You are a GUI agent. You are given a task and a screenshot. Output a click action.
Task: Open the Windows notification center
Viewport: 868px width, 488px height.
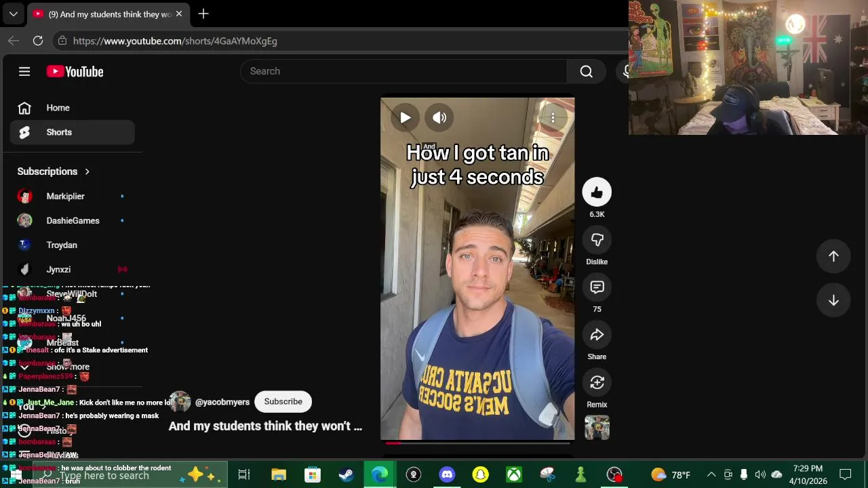(x=846, y=474)
